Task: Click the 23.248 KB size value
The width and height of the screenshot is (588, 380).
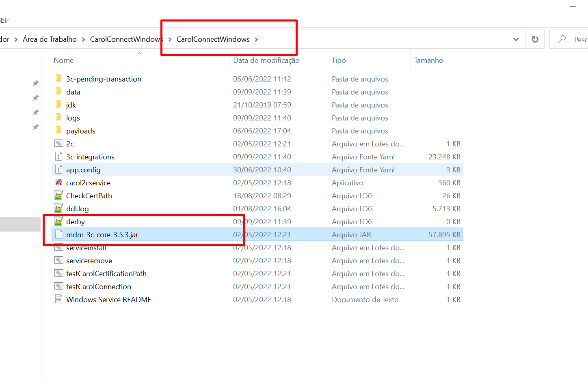Action: click(444, 157)
